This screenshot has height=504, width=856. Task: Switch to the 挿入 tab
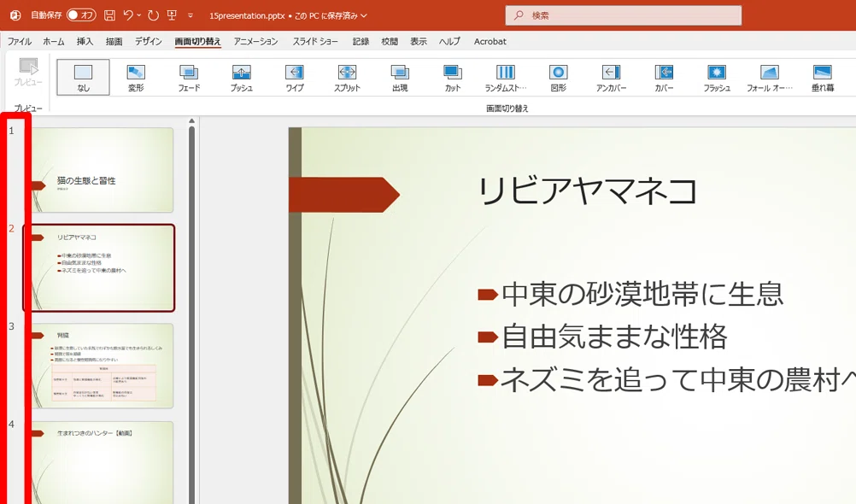[x=85, y=42]
